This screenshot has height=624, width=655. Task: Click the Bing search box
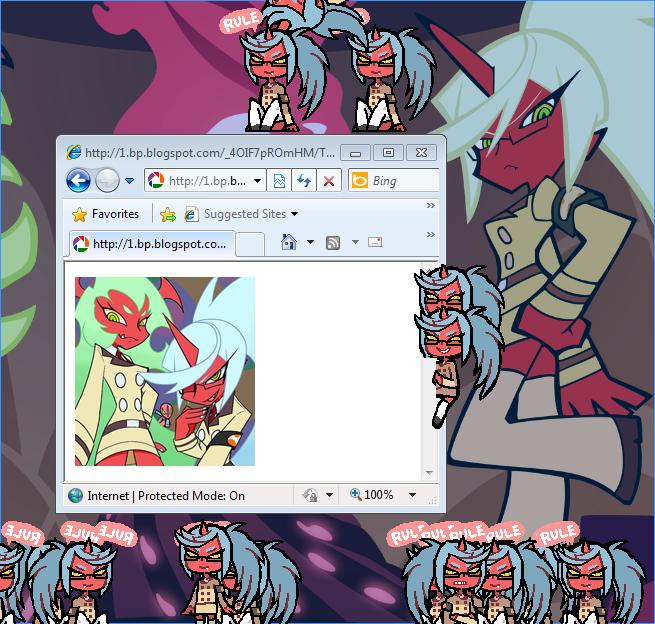(394, 180)
